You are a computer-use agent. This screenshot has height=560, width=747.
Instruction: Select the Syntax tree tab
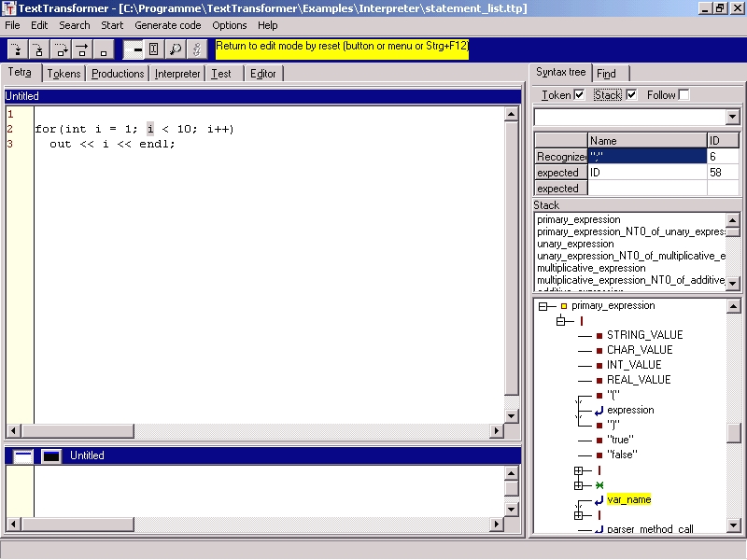click(x=561, y=73)
